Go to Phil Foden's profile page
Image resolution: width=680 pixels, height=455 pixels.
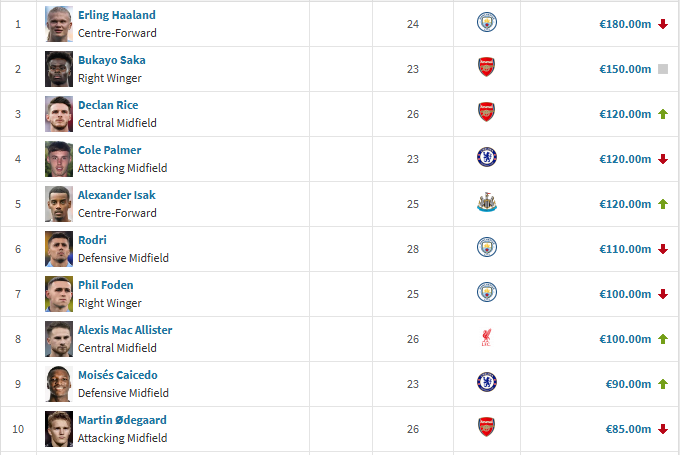click(105, 285)
